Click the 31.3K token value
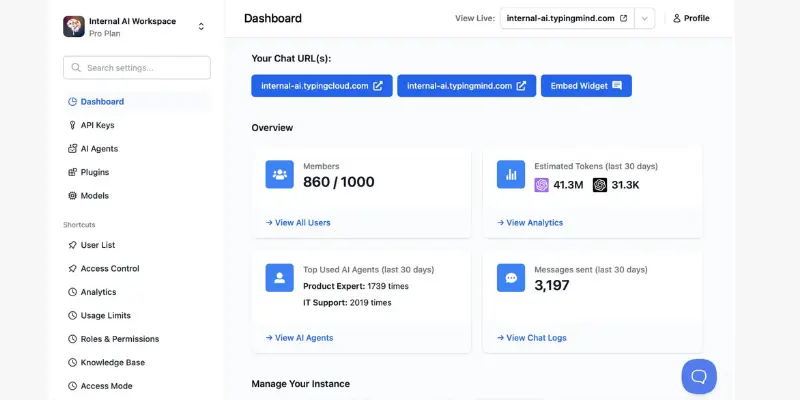This screenshot has height=400, width=800. [626, 185]
